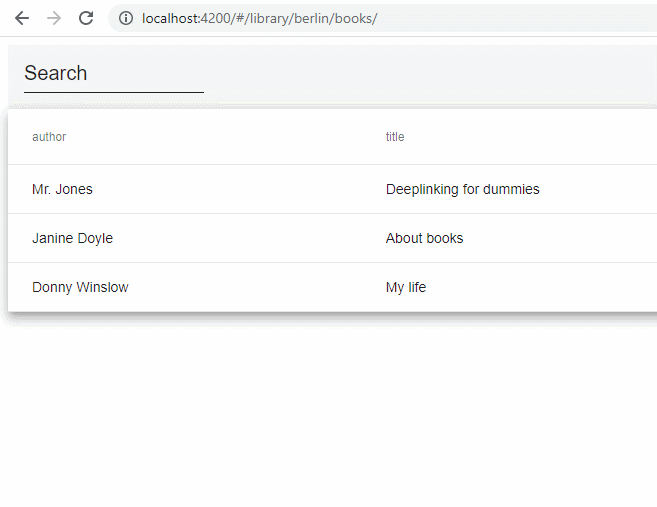Select the Mr. Jones author cell

coord(62,189)
